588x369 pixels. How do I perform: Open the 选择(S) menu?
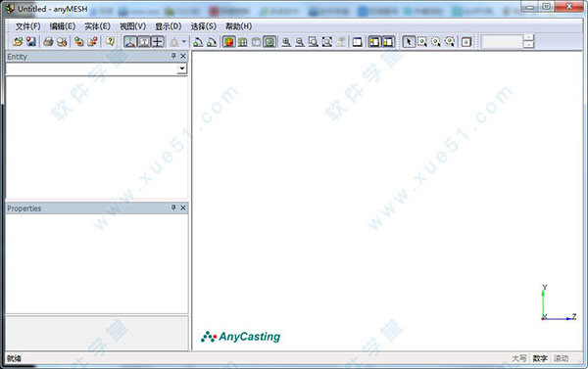click(203, 26)
